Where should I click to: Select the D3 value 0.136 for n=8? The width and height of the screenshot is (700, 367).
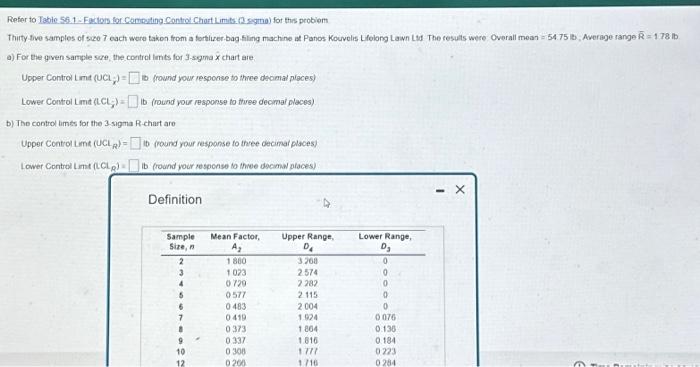pos(385,329)
